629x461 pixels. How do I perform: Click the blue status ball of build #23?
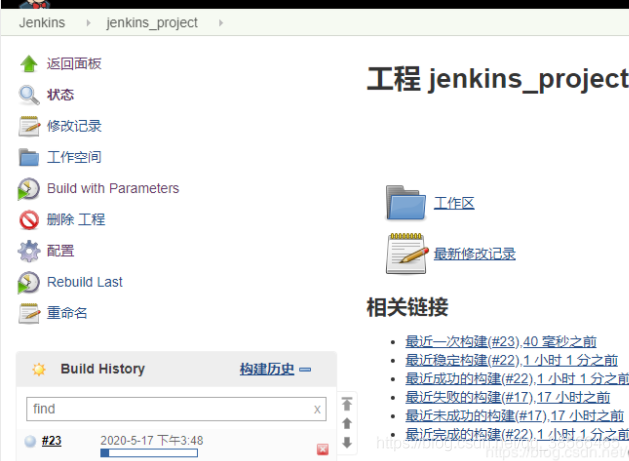click(x=30, y=441)
